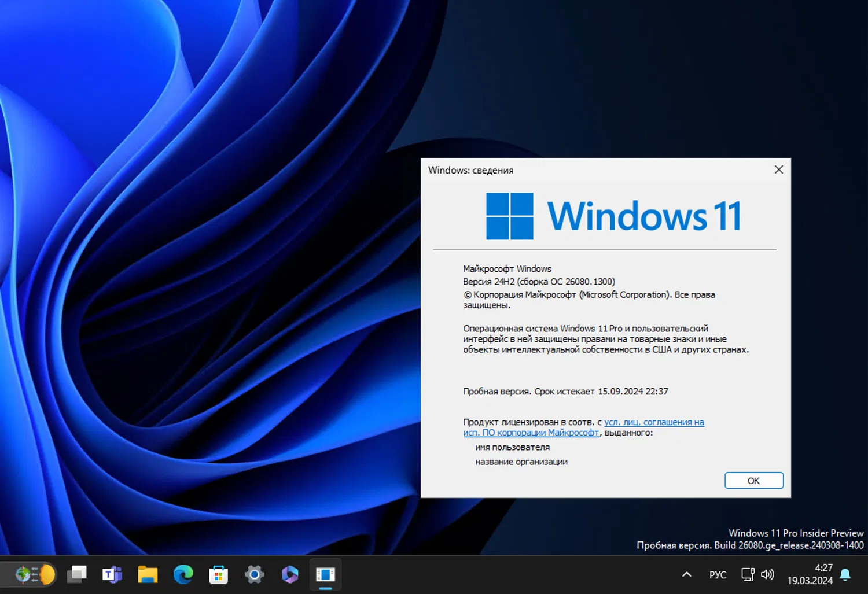Launch the Microsoft 365 app
This screenshot has width=868, height=594.
[x=289, y=574]
